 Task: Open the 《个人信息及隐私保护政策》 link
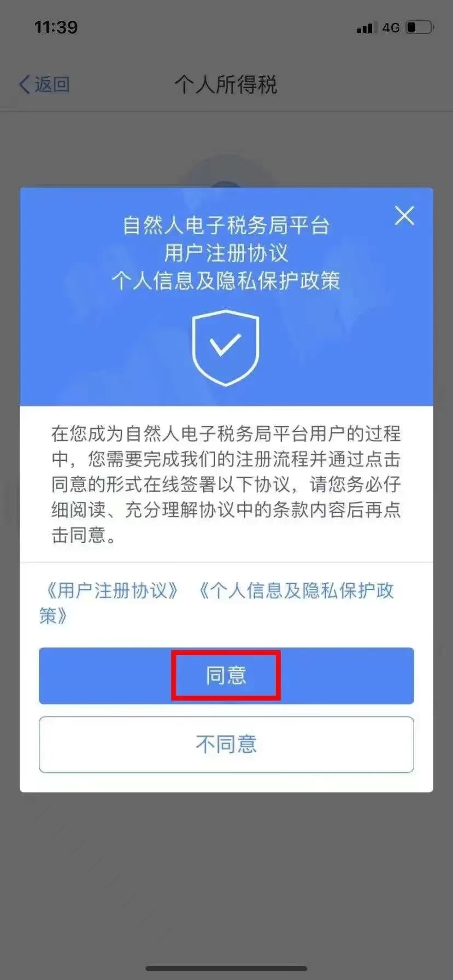pyautogui.click(x=217, y=603)
